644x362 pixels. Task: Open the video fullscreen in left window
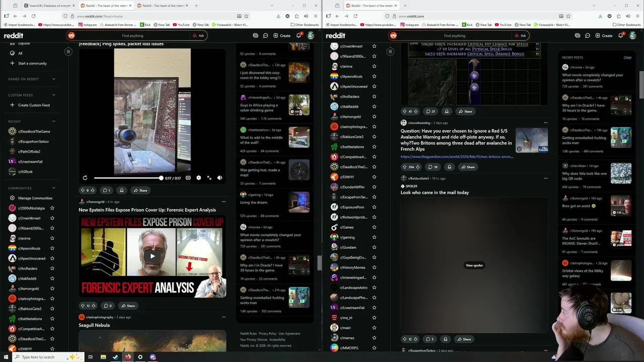click(209, 178)
